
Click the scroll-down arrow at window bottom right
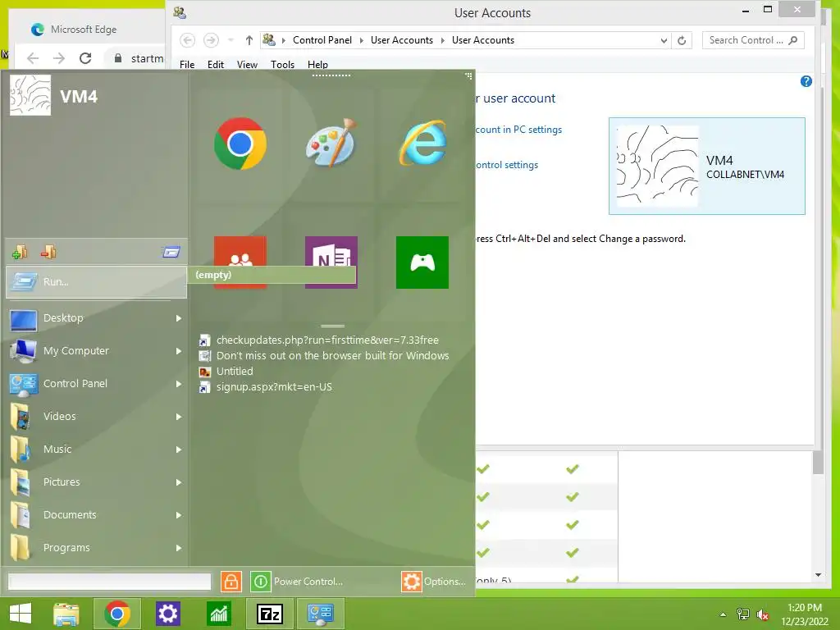tap(818, 575)
